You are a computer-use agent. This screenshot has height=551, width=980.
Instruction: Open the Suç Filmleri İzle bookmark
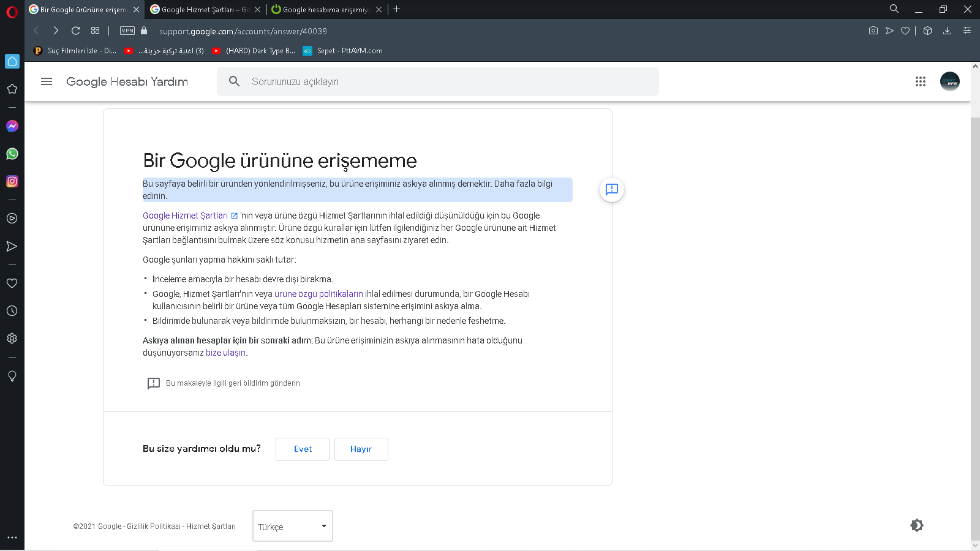click(75, 51)
